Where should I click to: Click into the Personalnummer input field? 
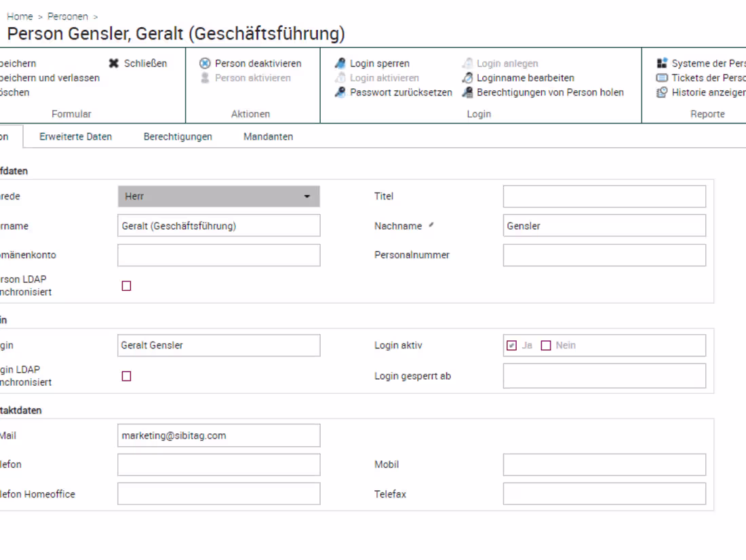coord(604,256)
